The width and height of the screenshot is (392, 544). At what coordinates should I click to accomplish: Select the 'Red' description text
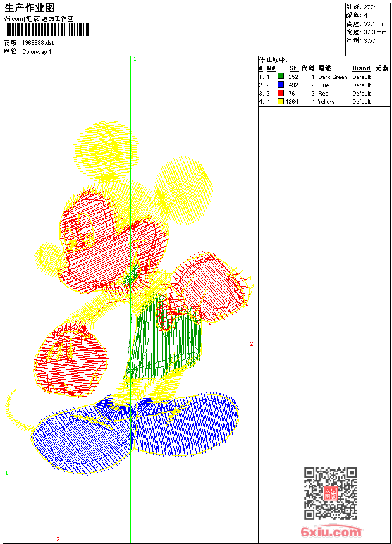pos(323,94)
